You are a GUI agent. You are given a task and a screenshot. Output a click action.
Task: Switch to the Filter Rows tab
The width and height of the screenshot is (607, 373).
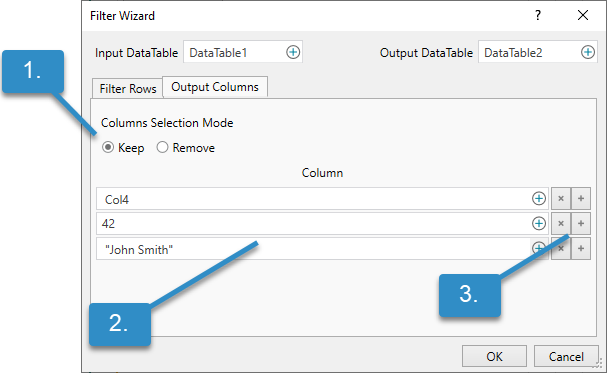pos(127,89)
